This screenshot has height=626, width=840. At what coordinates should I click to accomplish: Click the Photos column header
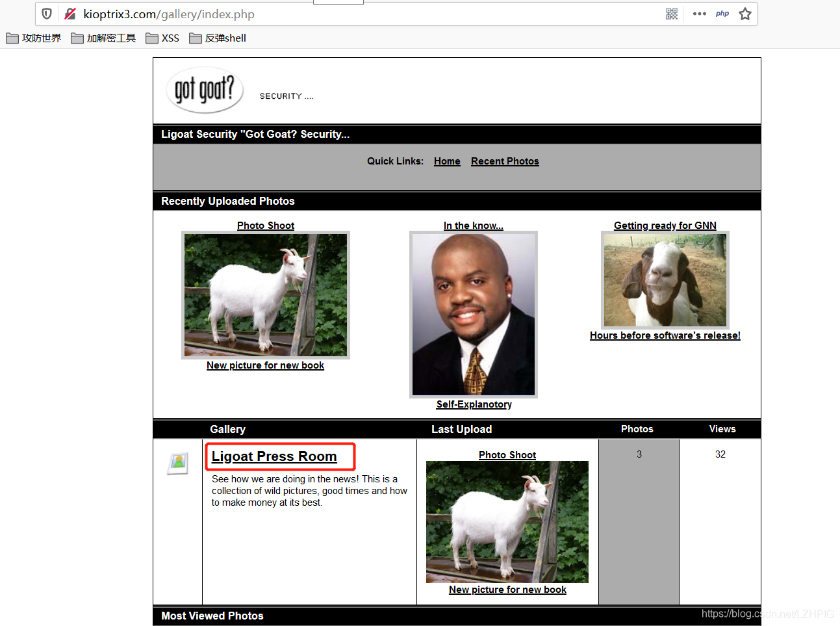point(637,429)
